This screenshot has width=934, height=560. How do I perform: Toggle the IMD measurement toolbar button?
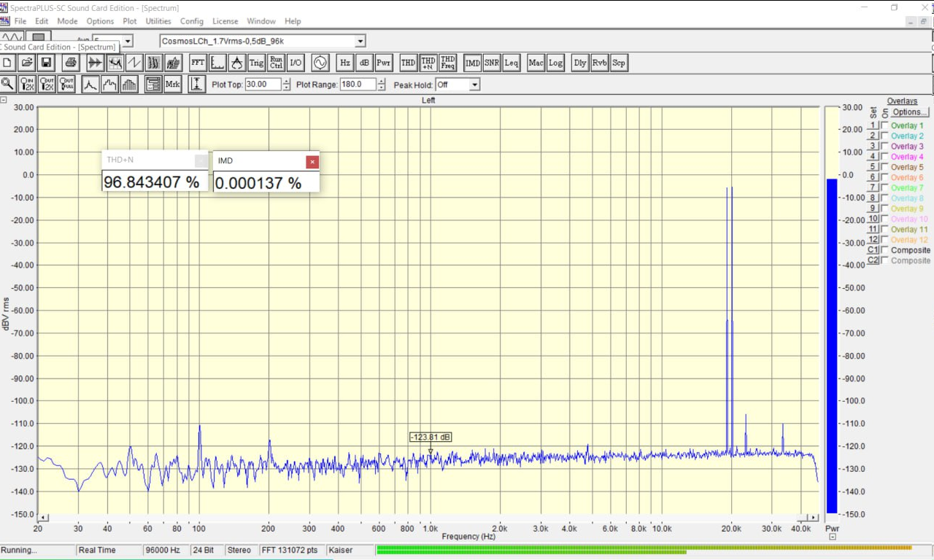(473, 63)
